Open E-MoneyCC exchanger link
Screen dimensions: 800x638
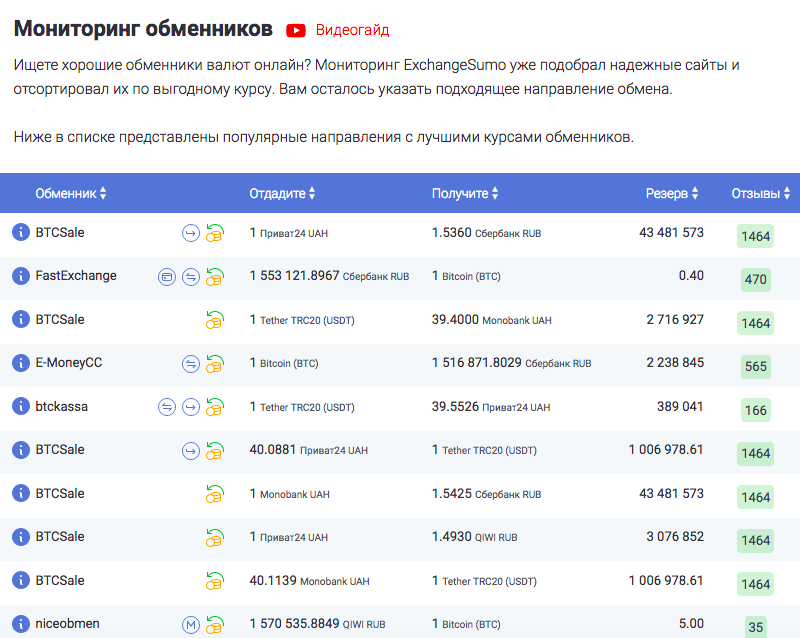[69, 363]
